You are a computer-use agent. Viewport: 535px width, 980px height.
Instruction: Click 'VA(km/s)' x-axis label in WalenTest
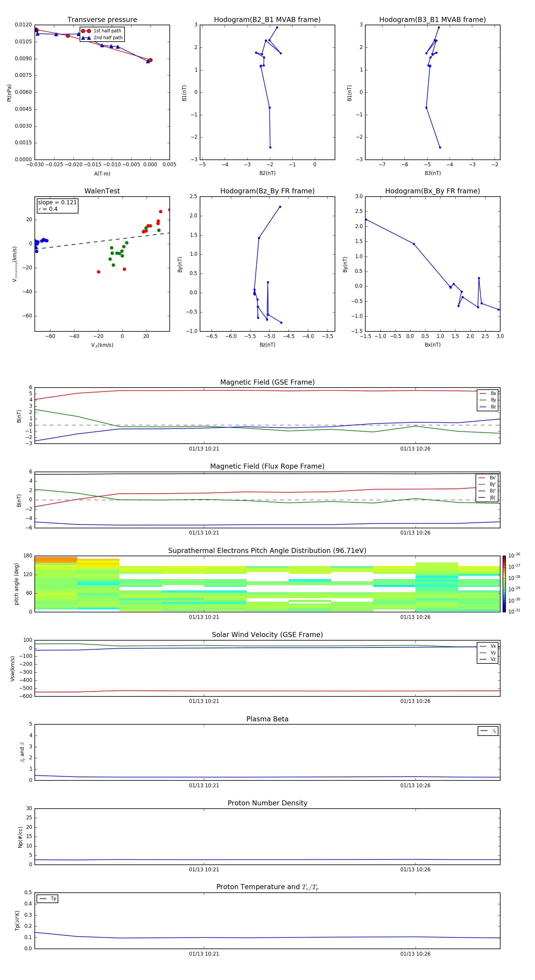pyautogui.click(x=102, y=345)
